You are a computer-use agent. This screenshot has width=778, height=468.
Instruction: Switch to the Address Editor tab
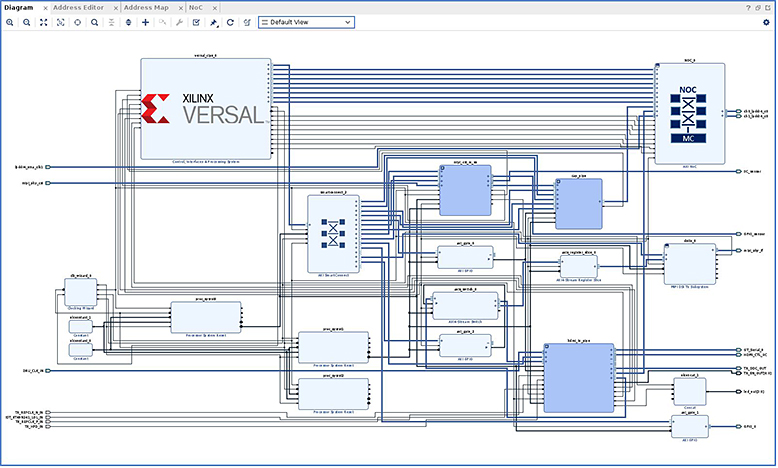tap(78, 7)
